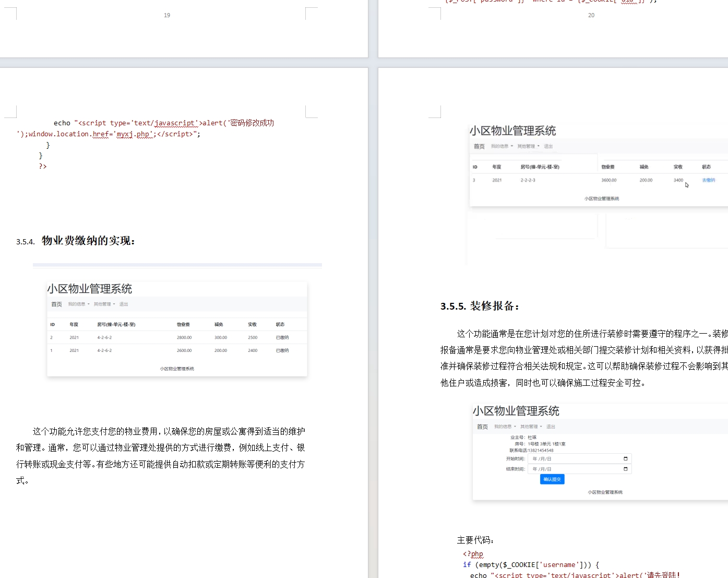Click 首页 above the 去缴纳 table

click(479, 146)
